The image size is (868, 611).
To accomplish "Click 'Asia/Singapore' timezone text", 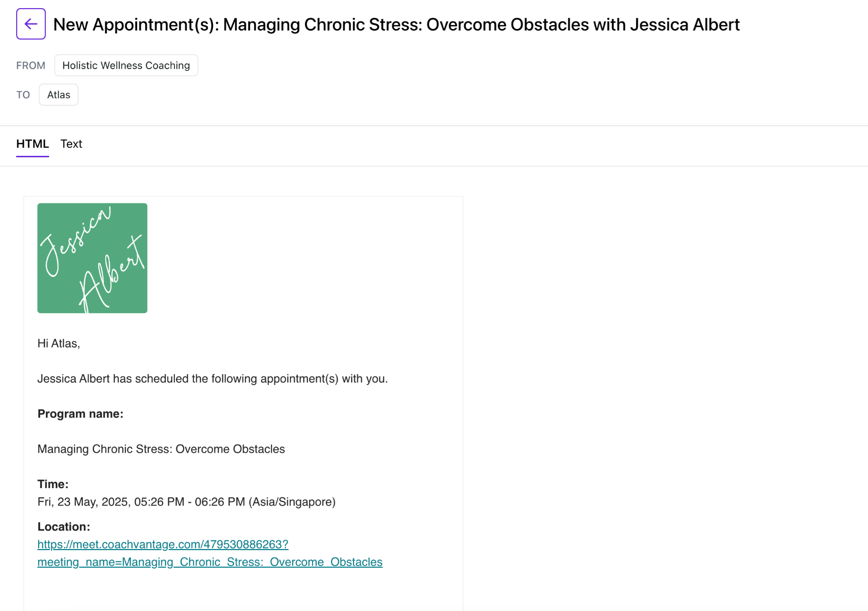I will (x=292, y=502).
